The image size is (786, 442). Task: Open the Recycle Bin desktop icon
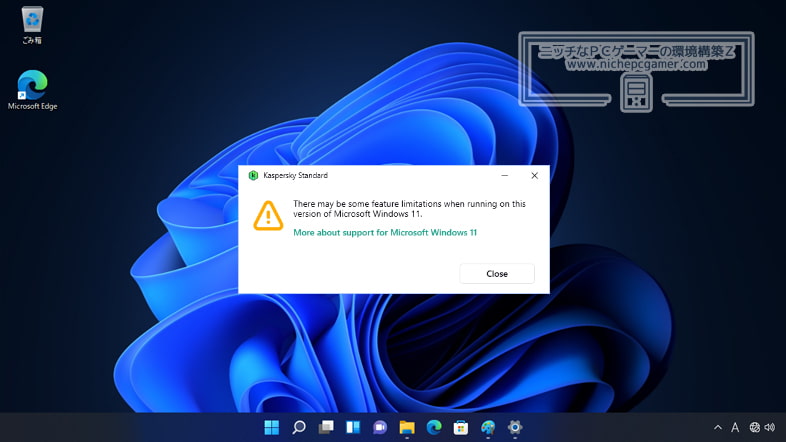click(x=32, y=20)
